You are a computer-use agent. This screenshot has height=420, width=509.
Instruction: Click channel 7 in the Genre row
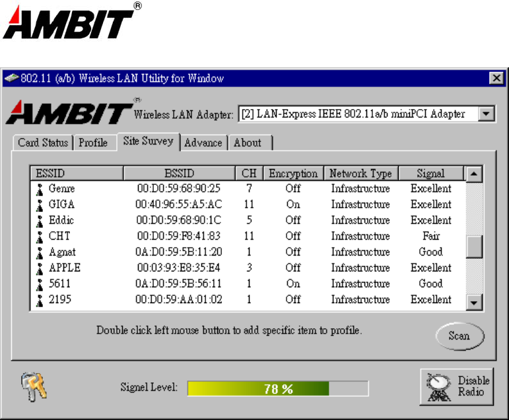249,188
